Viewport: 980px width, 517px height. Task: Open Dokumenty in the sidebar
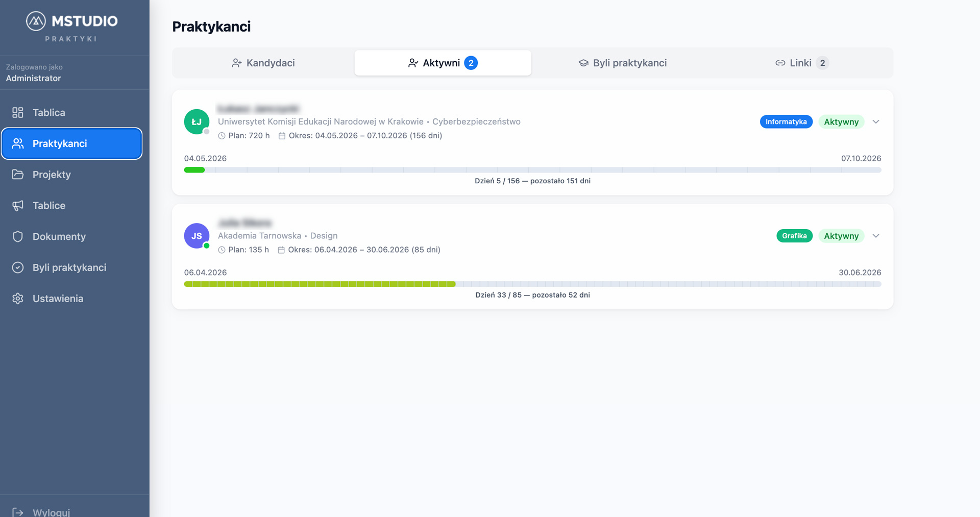click(x=71, y=236)
